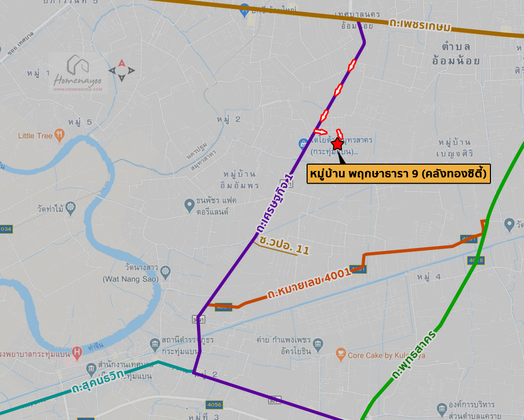524x420 pixels.
Task: Click the ถ.สุคนธวิท teal road label
Action: tap(99, 382)
